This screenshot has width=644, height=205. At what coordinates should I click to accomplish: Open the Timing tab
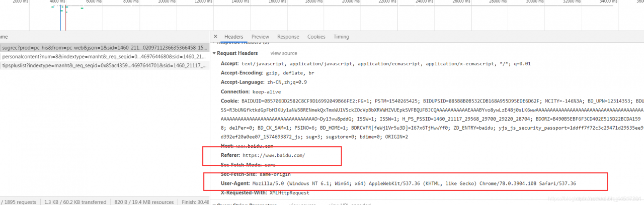point(341,37)
